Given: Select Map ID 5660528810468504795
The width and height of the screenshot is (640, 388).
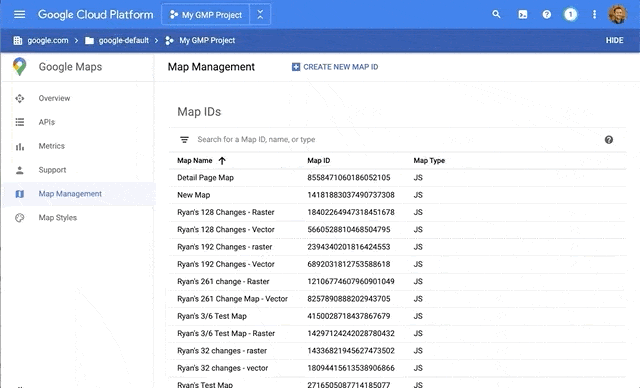Looking at the screenshot, I should [x=349, y=230].
